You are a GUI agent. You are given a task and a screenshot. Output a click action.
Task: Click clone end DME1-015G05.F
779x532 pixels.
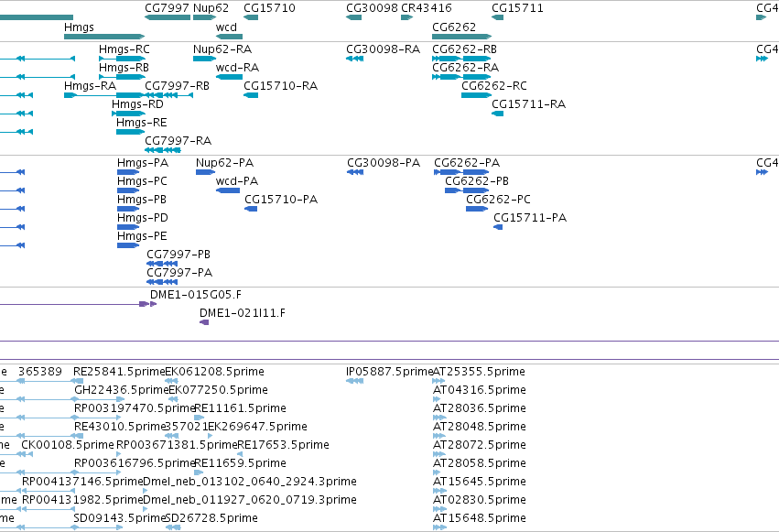coord(196,295)
